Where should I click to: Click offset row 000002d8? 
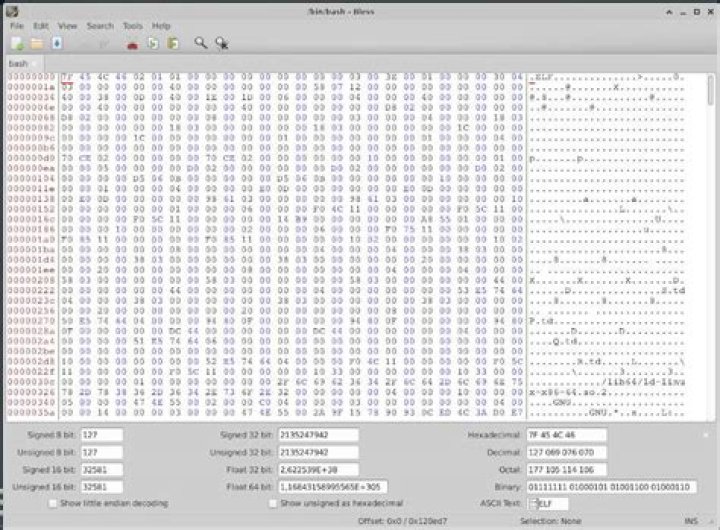31,361
